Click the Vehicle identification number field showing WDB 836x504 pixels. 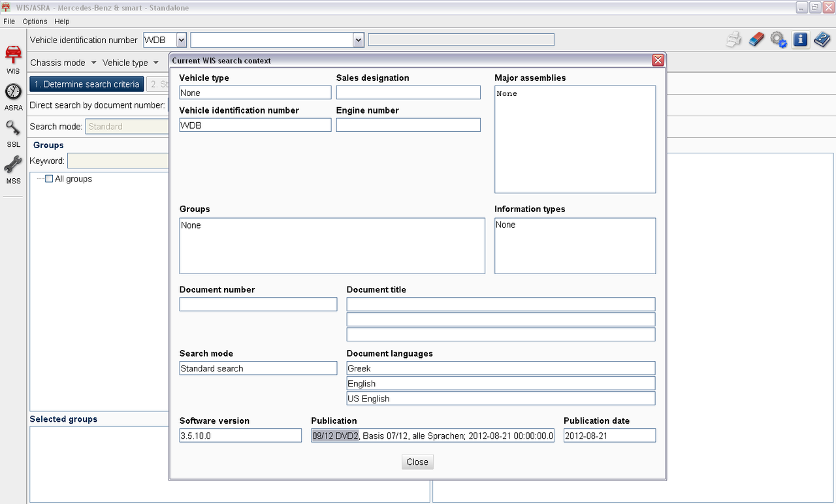tap(255, 125)
